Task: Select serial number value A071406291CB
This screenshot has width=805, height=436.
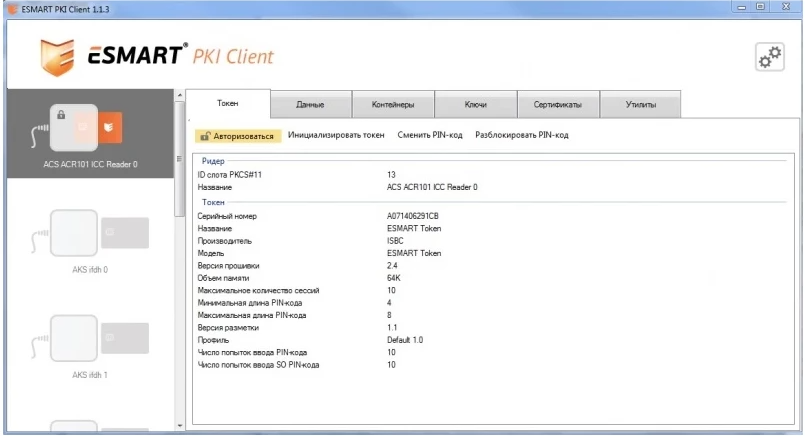Action: pyautogui.click(x=413, y=216)
